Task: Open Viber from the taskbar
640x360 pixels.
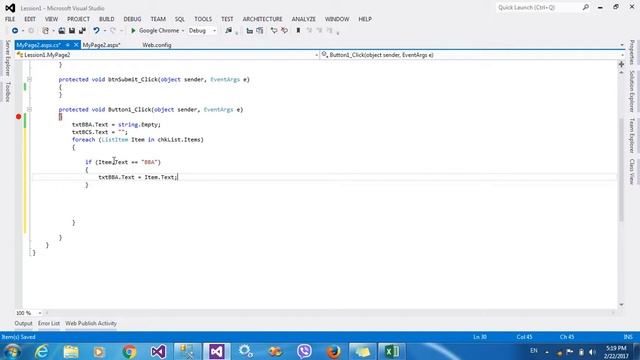Action: tap(304, 351)
